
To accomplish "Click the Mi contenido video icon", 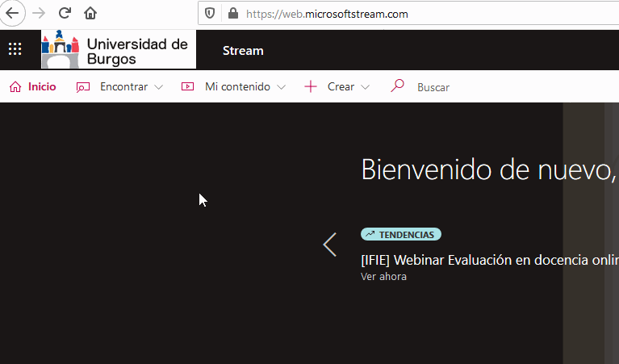I will click(187, 86).
